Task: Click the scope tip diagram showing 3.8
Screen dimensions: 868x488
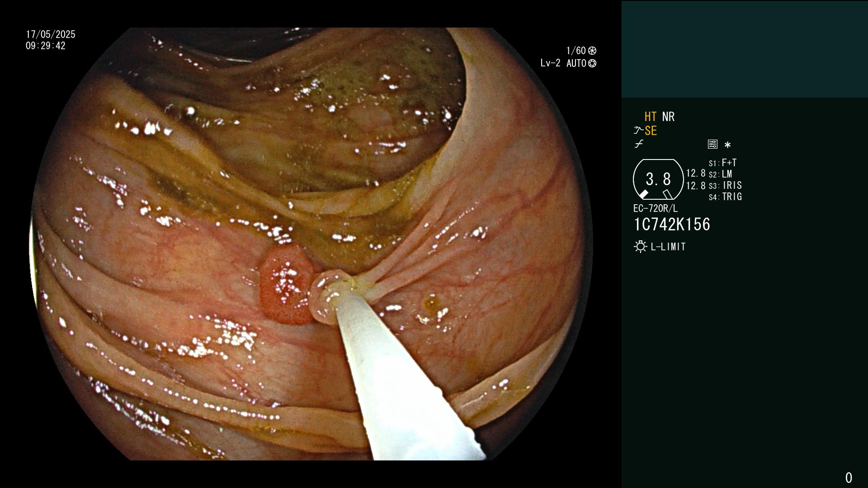Action: [x=658, y=179]
